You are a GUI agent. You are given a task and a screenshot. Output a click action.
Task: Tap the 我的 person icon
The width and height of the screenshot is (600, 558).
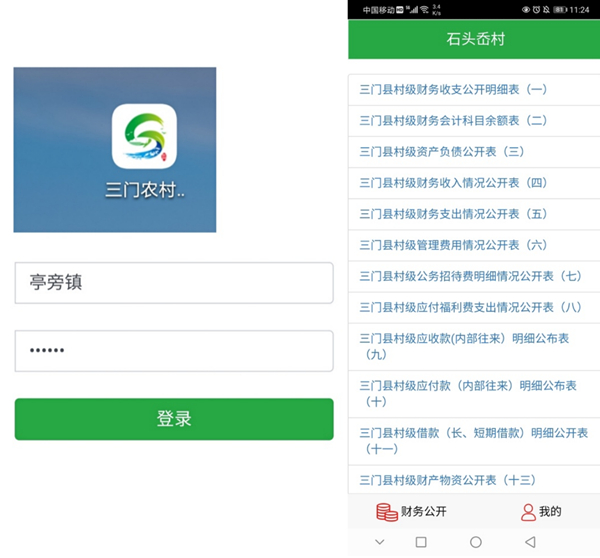[528, 512]
